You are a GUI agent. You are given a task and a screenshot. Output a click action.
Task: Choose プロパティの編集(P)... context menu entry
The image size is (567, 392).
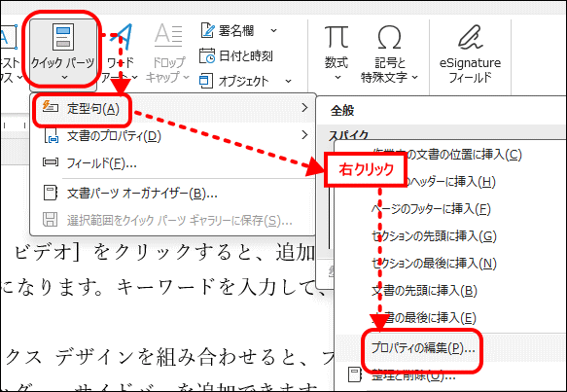[450, 348]
